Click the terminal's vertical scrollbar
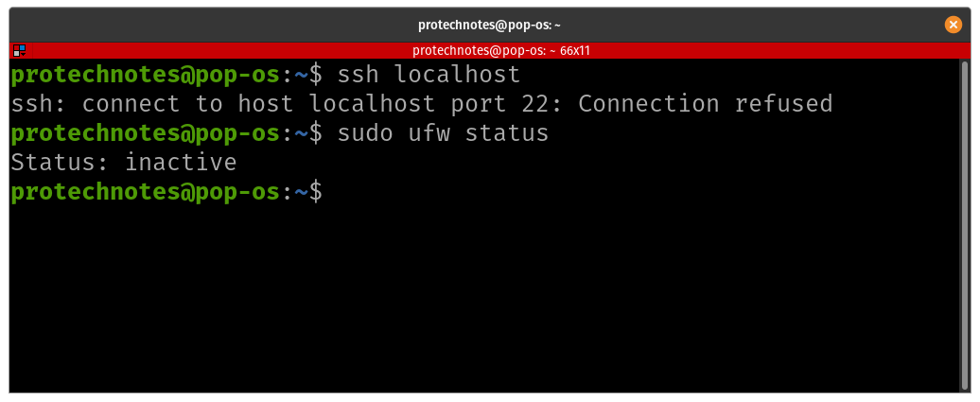The width and height of the screenshot is (980, 402). click(964, 225)
